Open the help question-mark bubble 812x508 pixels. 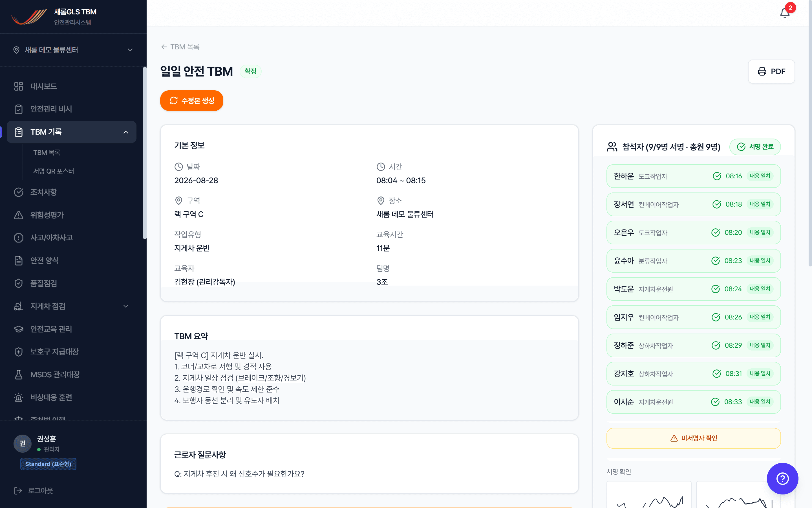782,478
